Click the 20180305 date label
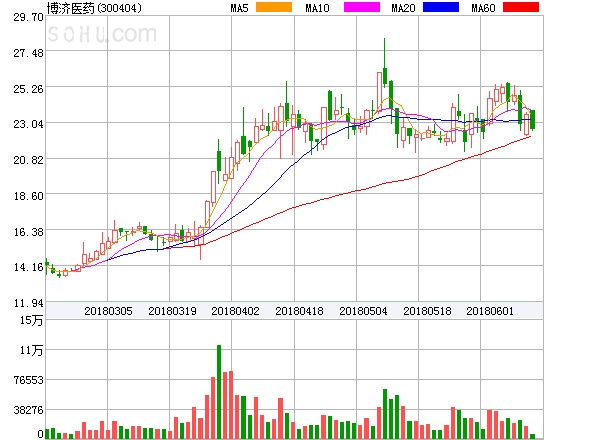Screen dimensions: 600x440 point(108,311)
